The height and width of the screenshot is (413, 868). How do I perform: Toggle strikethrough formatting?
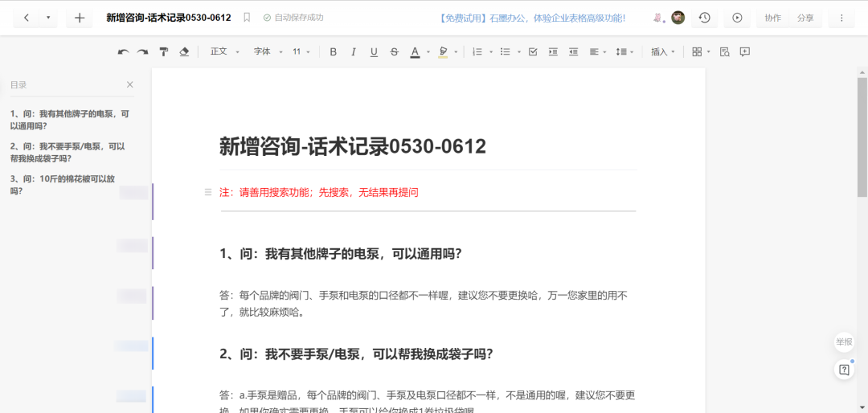click(394, 52)
